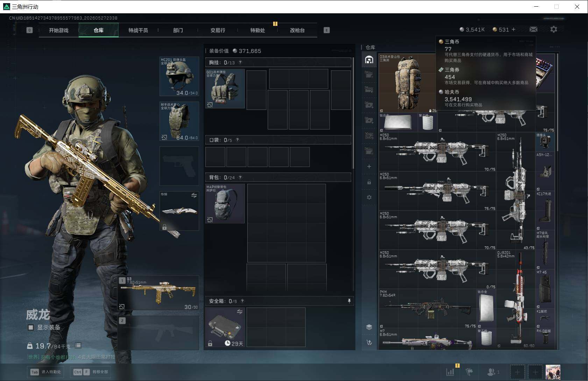The image size is (588, 381).
Task: Select the main stash tab icon
Action: (369, 60)
